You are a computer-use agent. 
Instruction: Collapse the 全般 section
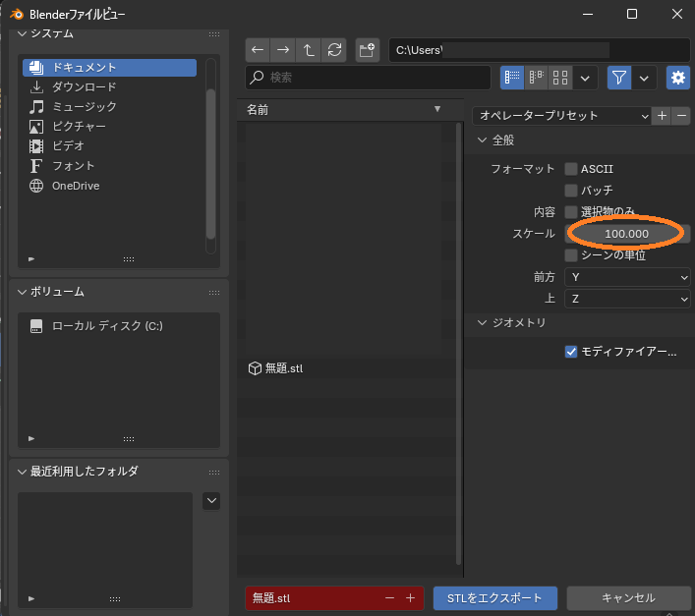[483, 140]
